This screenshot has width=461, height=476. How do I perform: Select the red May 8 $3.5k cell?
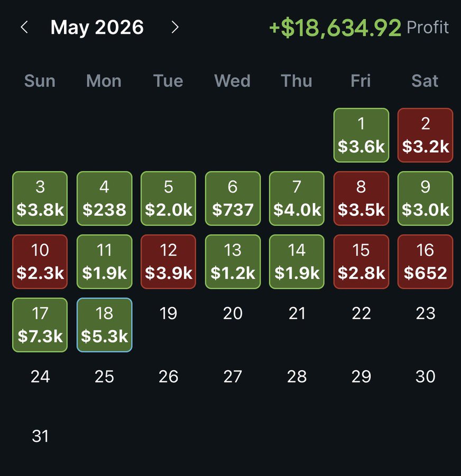(361, 198)
